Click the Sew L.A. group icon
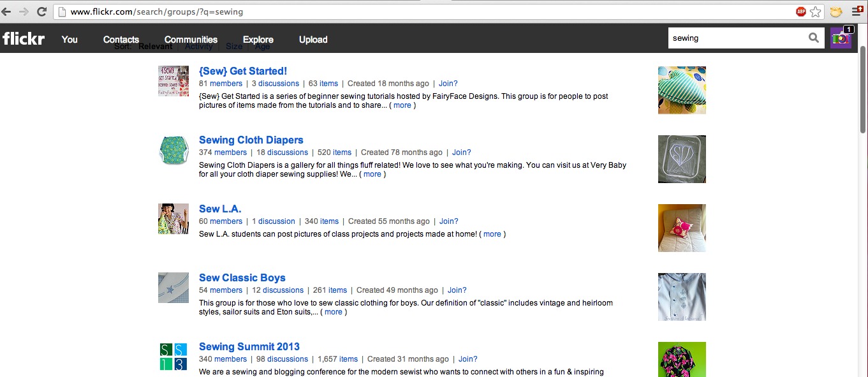This screenshot has height=377, width=868. coord(173,219)
